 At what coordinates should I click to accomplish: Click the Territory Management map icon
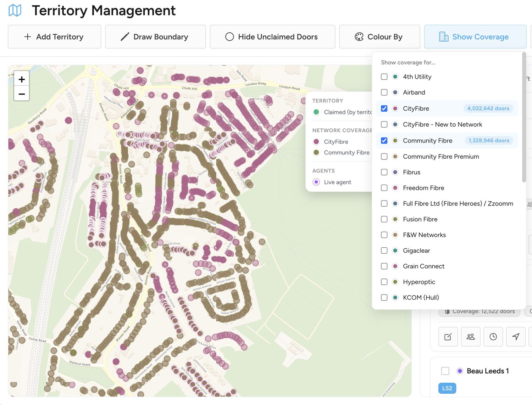(15, 10)
